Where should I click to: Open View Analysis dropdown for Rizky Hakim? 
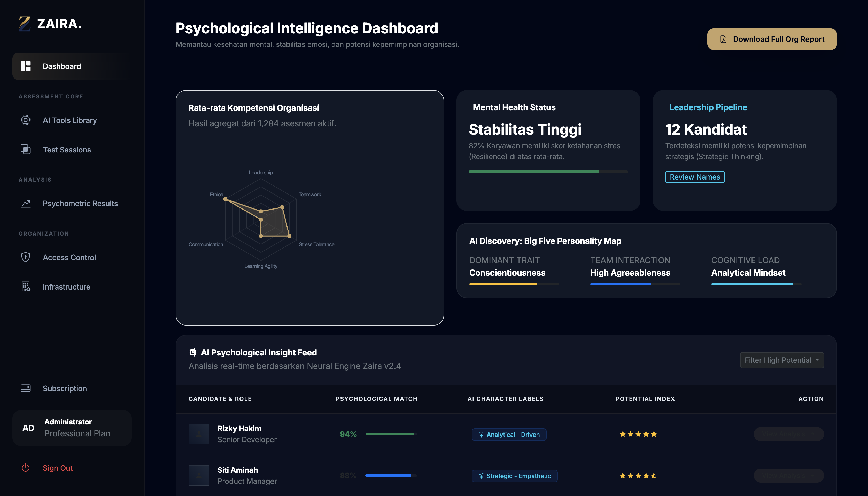789,434
